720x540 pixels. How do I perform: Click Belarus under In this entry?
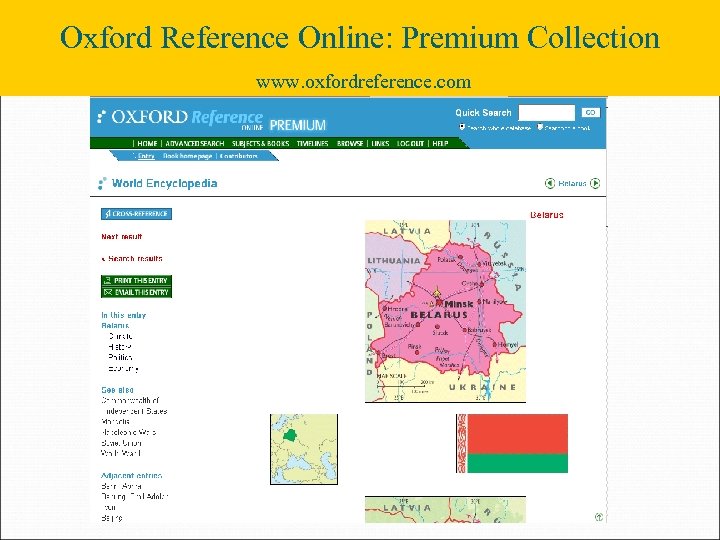(115, 326)
